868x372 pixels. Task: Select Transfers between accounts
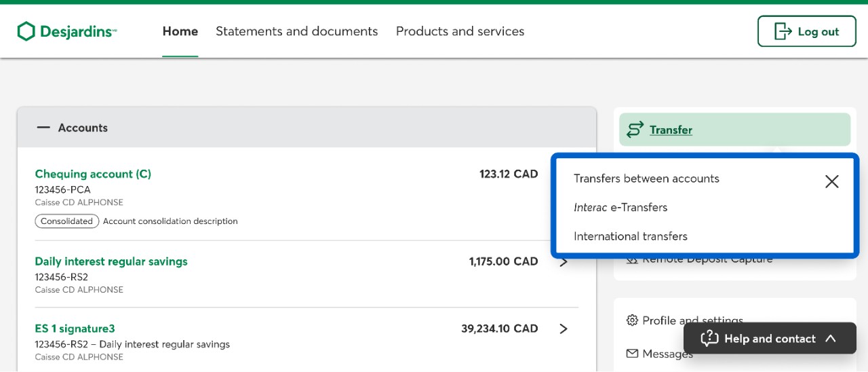point(646,179)
